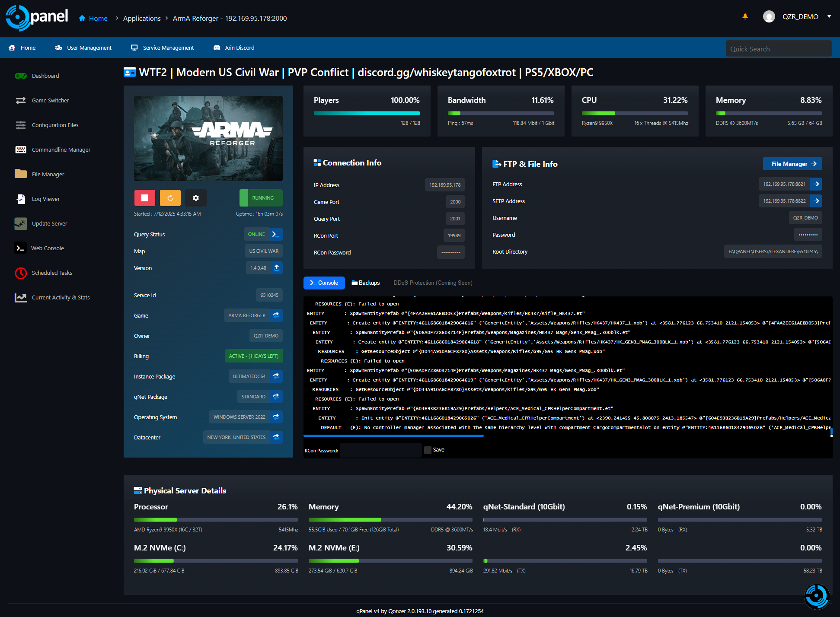Click the ACTIVE billing status badge
Viewport: 840px width, 617px height.
(x=254, y=356)
